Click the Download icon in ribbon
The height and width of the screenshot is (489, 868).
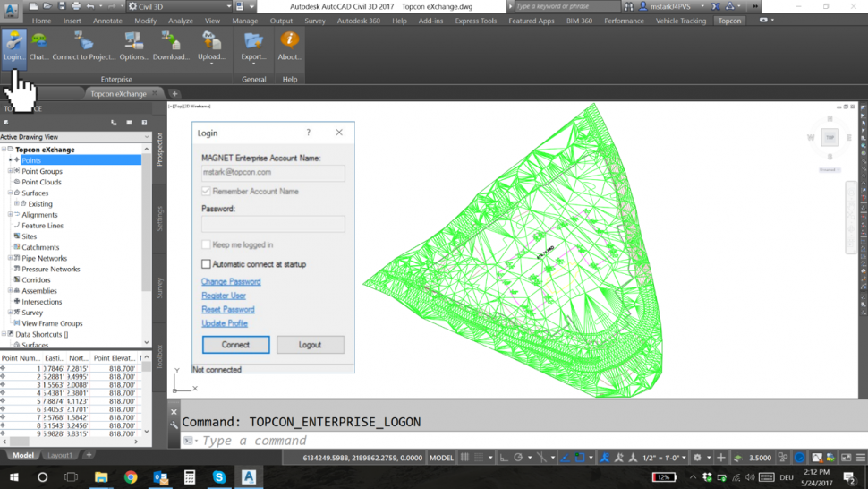pos(171,45)
